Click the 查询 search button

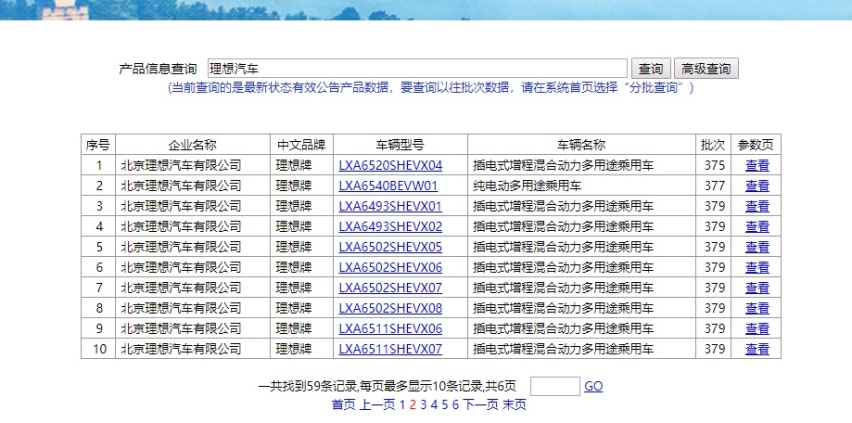650,69
